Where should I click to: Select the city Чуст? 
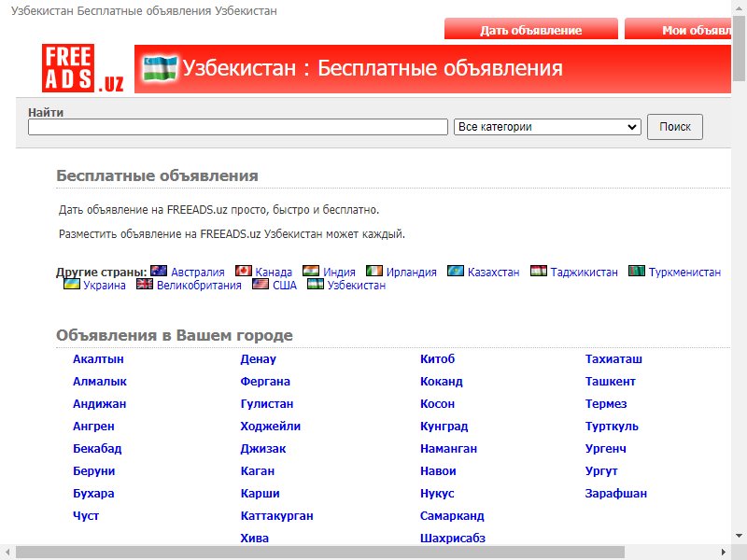pos(86,516)
